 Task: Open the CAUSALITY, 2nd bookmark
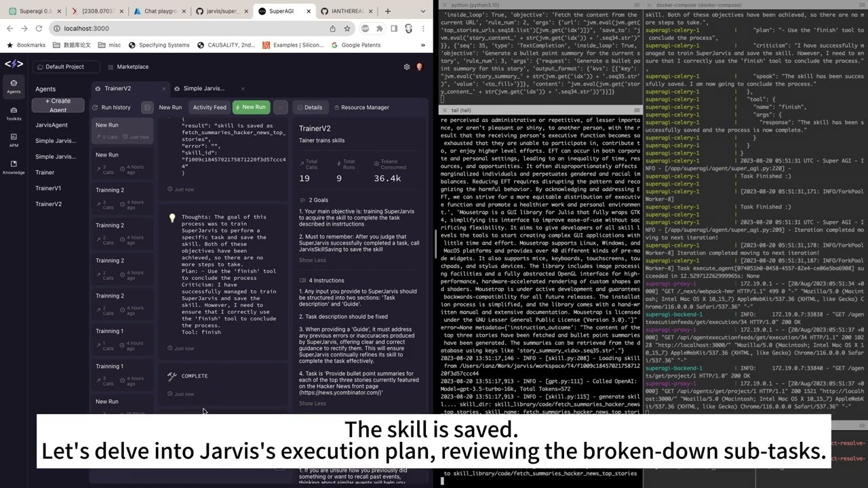[x=226, y=45]
